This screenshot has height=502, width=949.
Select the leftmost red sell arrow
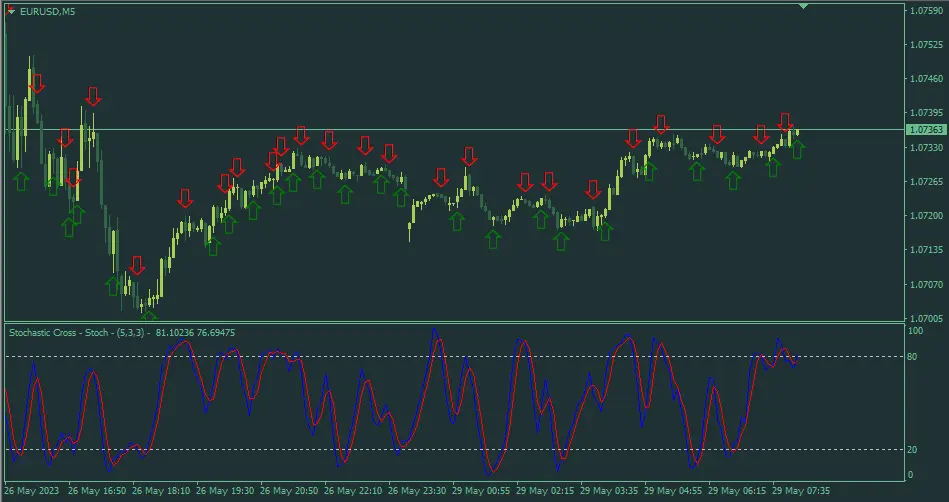pyautogui.click(x=37, y=83)
